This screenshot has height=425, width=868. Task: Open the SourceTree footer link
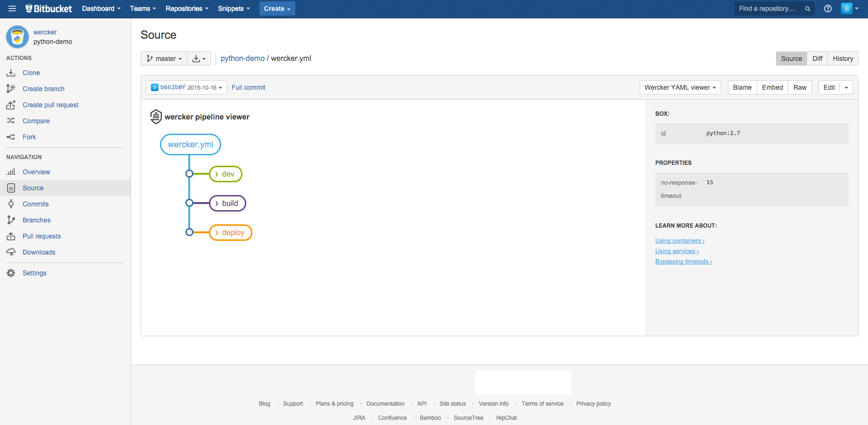tap(468, 418)
